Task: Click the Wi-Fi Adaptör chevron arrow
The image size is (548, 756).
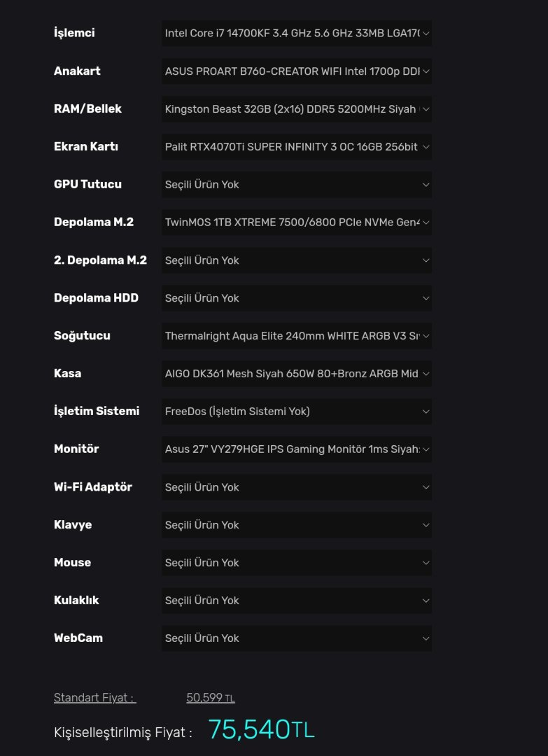Action: click(426, 486)
